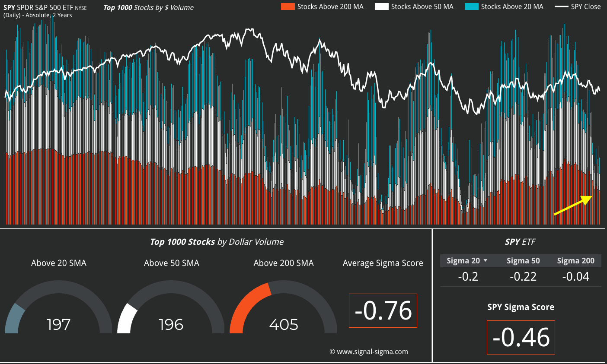Click the SPY Close legend line marker
This screenshot has height=364, width=607.
click(x=561, y=6)
